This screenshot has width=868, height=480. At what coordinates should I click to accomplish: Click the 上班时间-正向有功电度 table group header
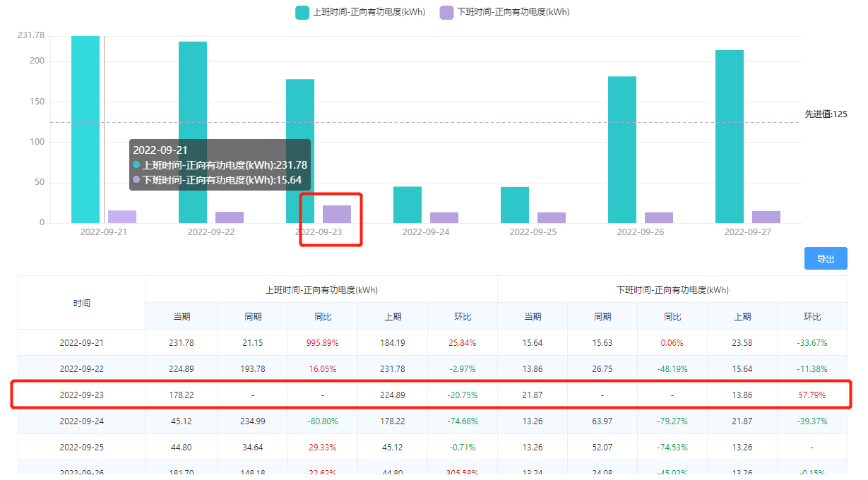tap(321, 289)
